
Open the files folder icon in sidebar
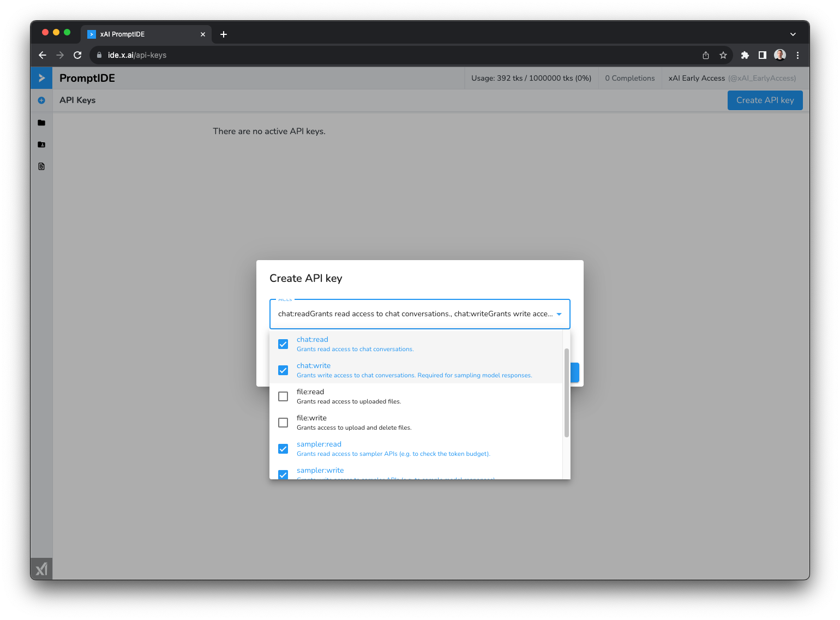[x=41, y=123]
